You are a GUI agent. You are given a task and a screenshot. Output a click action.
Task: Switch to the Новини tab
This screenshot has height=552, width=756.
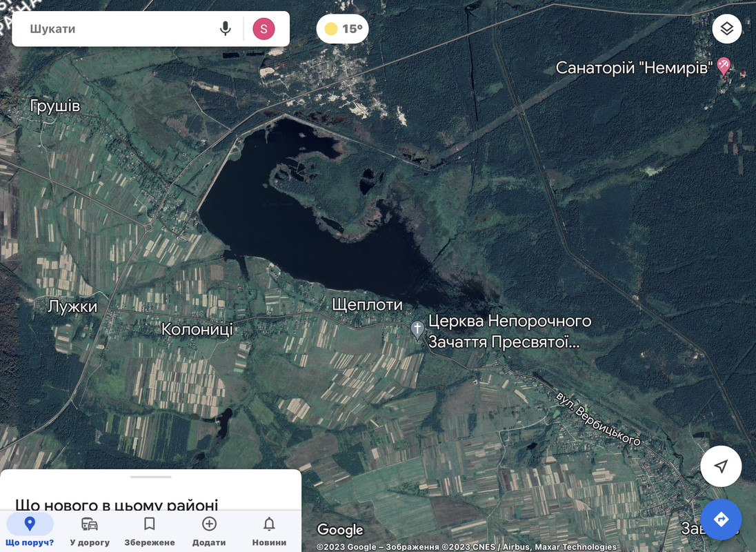pyautogui.click(x=269, y=531)
